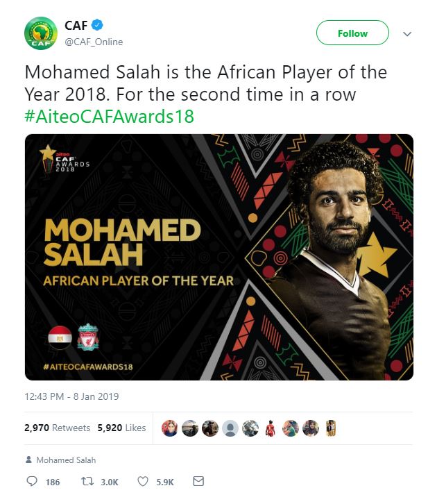Click the first liker avatar in the row
437x504 pixels.
click(170, 428)
